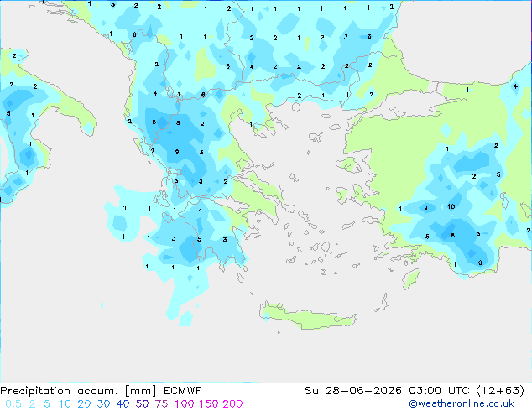This screenshot has width=532, height=411.
Task: Click the 150 mm legend value
Action: (208, 404)
